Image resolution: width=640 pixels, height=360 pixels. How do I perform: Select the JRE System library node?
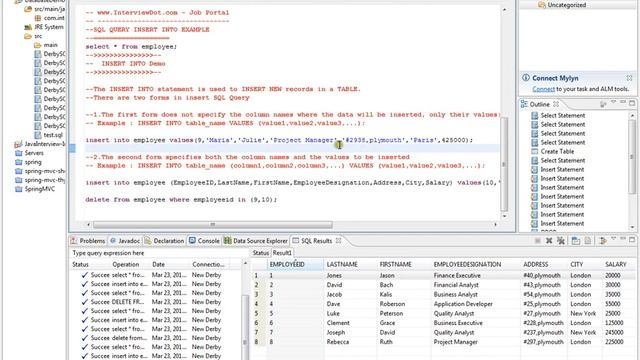[49, 27]
